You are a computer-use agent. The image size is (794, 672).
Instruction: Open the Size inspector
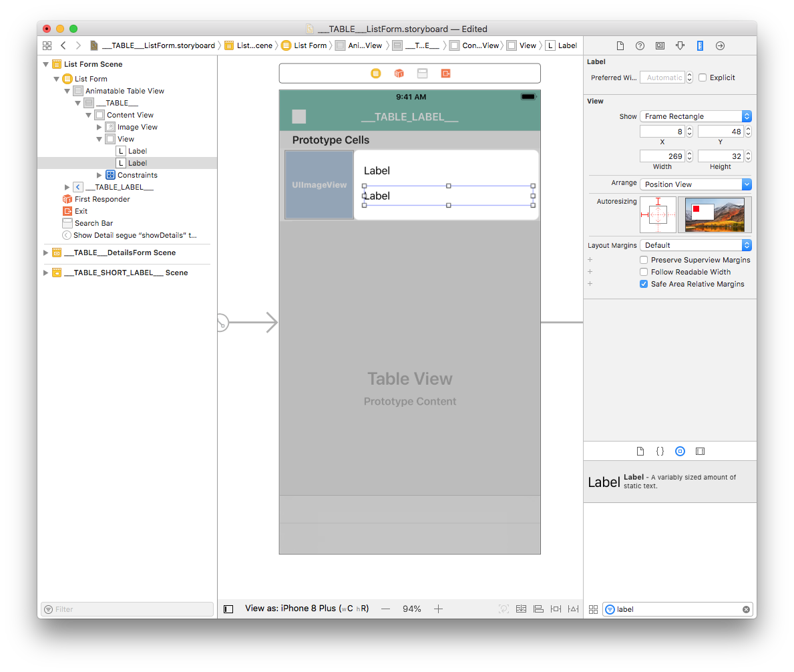tap(700, 45)
